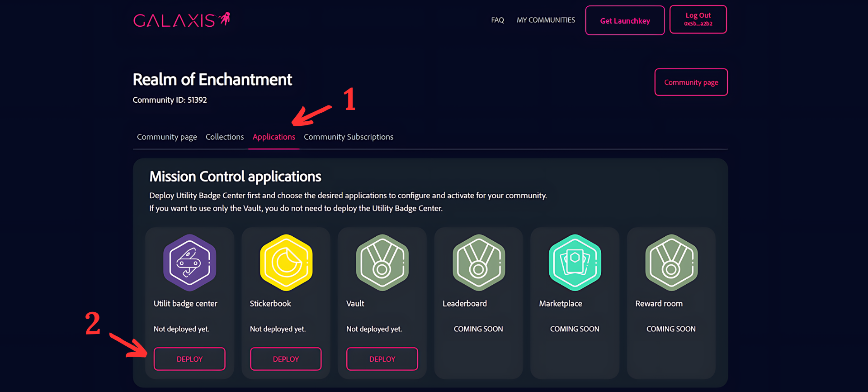Click the Community ID 51392 text
Image resolution: width=868 pixels, height=392 pixels.
170,100
